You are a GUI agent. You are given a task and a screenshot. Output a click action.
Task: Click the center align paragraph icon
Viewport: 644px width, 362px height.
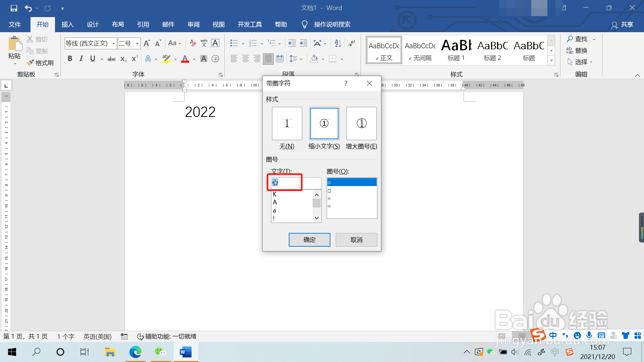pyautogui.click(x=246, y=59)
